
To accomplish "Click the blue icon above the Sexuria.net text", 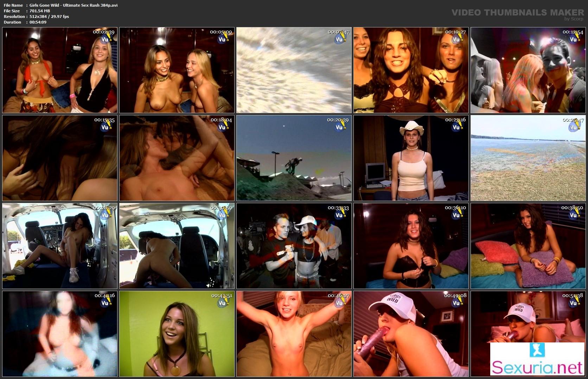I will pos(537,350).
